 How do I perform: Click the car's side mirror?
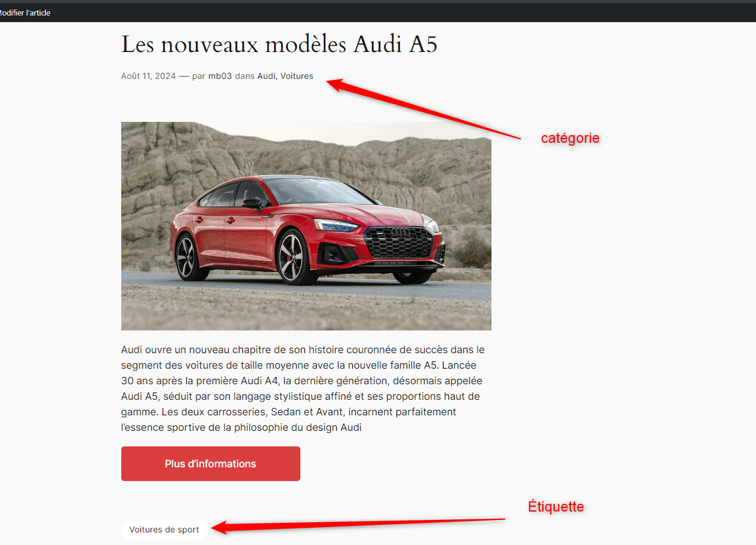tap(252, 203)
